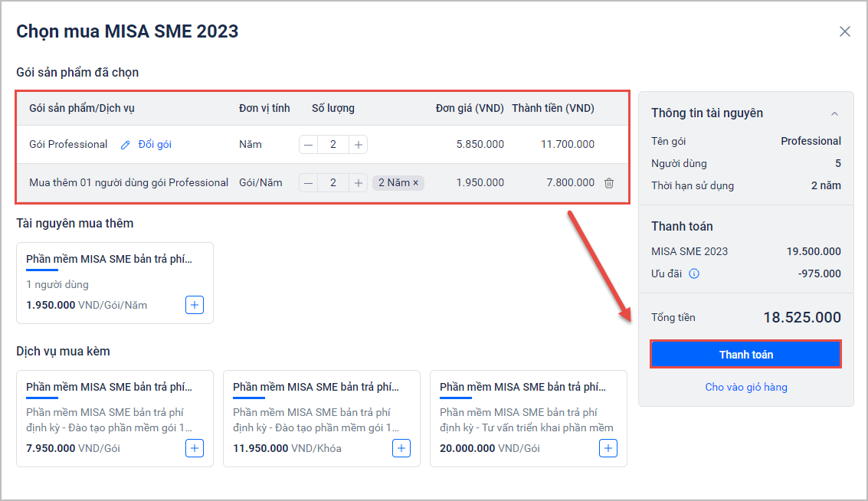Screen dimensions: 868x501
Task: Click the quantity field of Gói Professional
Action: [333, 145]
